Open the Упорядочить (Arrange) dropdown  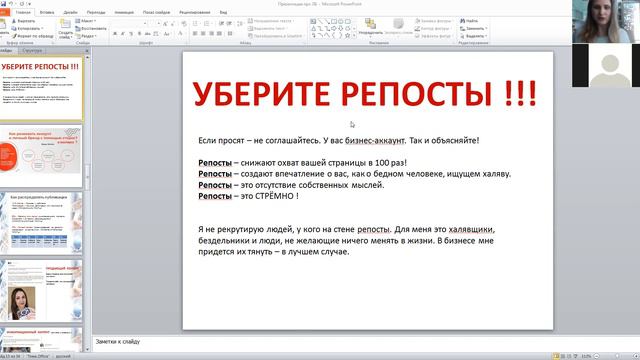coord(371,28)
